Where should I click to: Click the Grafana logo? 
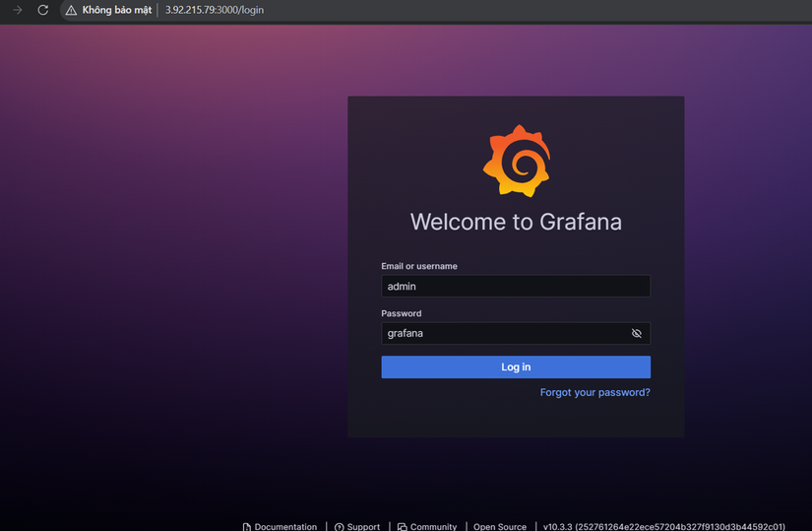(517, 161)
